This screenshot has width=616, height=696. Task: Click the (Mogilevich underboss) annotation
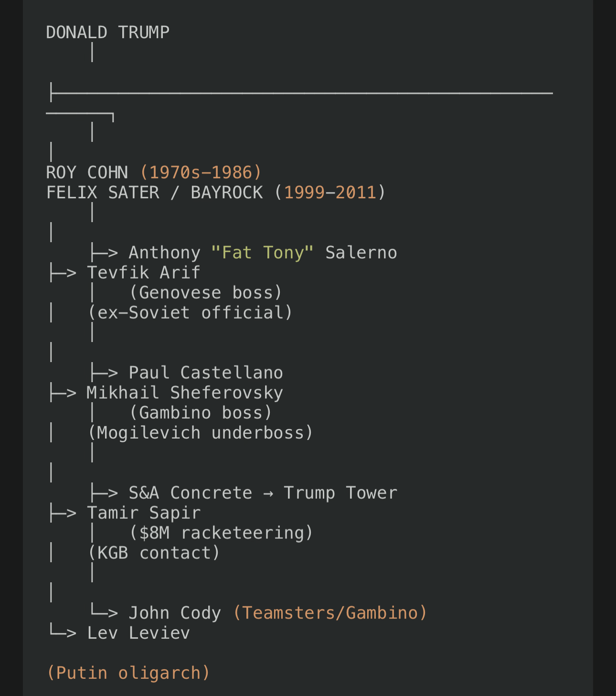tap(201, 433)
